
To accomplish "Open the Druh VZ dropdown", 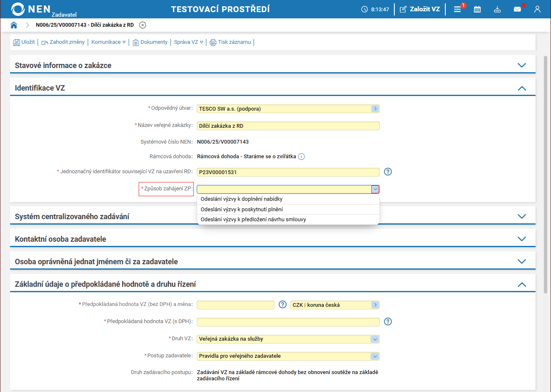I will point(375,339).
